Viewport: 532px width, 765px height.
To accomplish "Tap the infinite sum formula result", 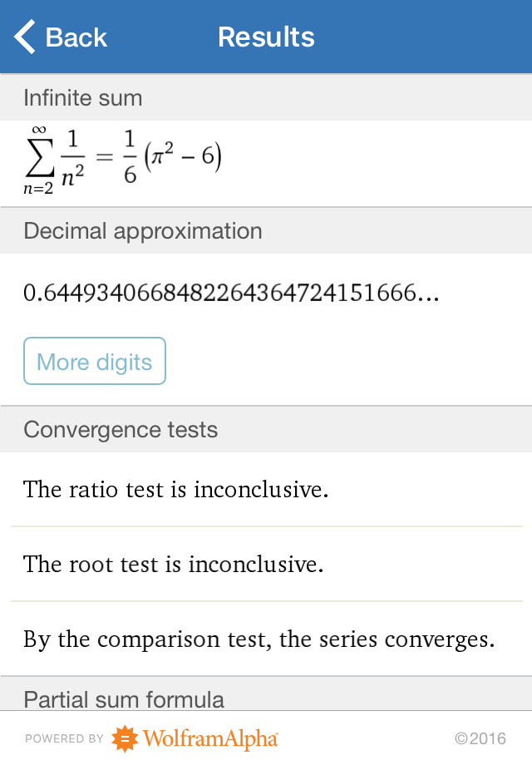I will tap(123, 160).
